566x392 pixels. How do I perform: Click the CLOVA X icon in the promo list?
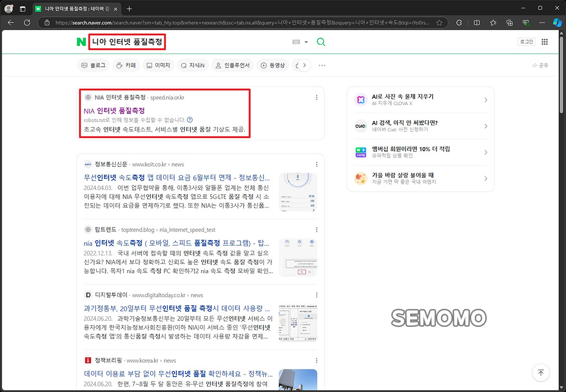pyautogui.click(x=360, y=100)
